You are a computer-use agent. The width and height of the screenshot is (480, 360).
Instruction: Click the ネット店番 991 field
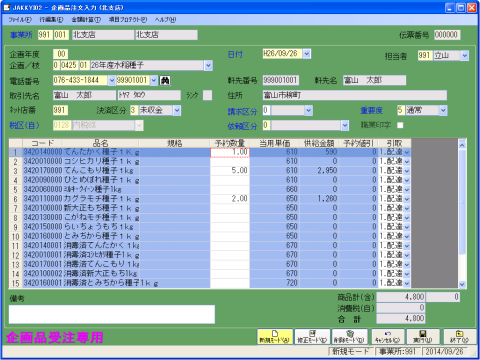[61, 110]
